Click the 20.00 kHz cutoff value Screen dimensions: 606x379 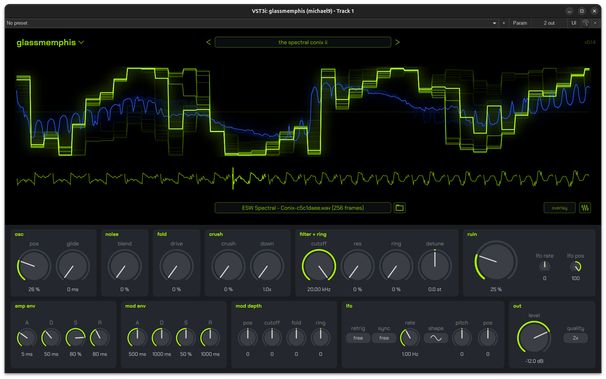319,289
